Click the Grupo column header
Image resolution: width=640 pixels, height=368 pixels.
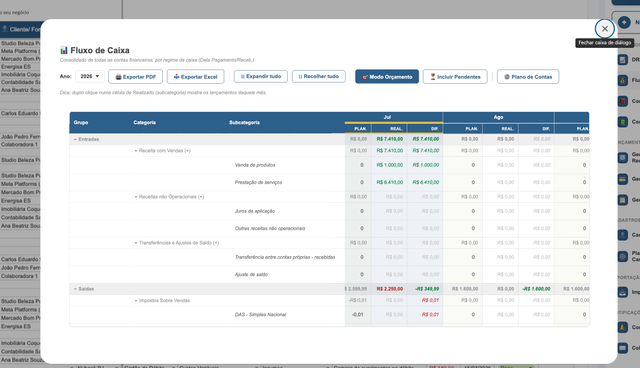81,122
